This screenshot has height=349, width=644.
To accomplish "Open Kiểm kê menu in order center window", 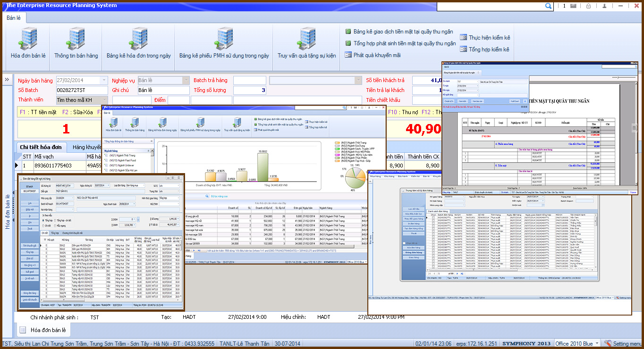I will [415, 176].
